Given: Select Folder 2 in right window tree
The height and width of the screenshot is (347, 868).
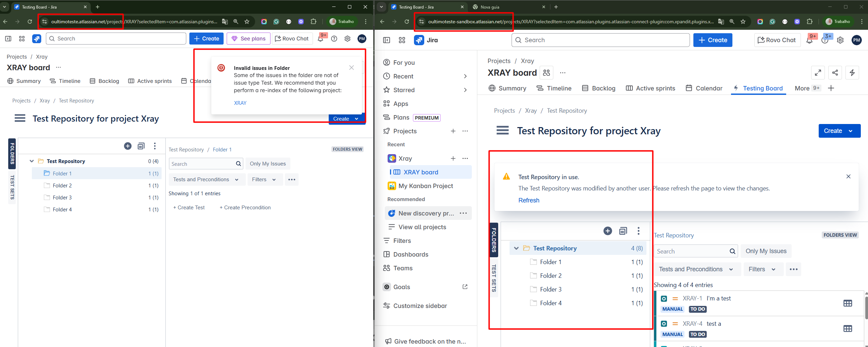Looking at the screenshot, I should [x=578, y=276].
